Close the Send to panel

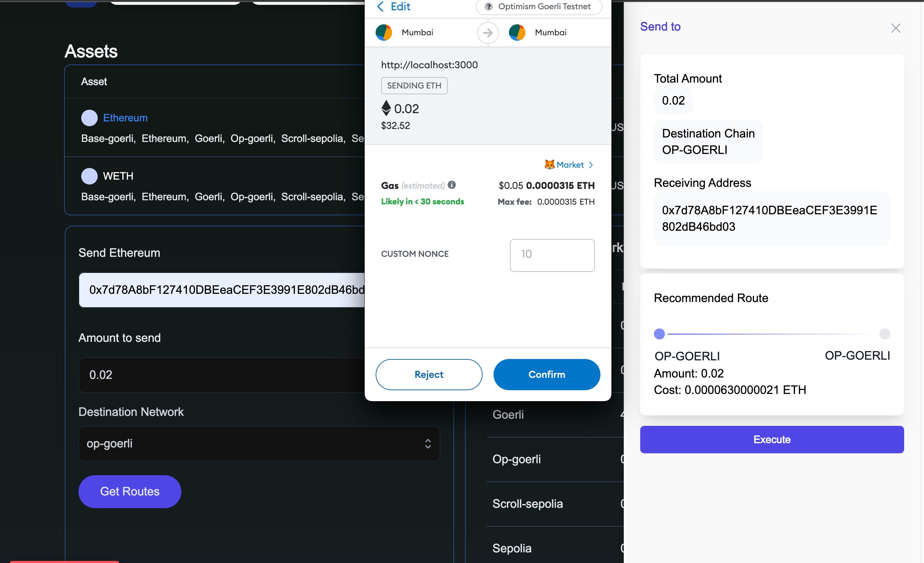coord(896,28)
